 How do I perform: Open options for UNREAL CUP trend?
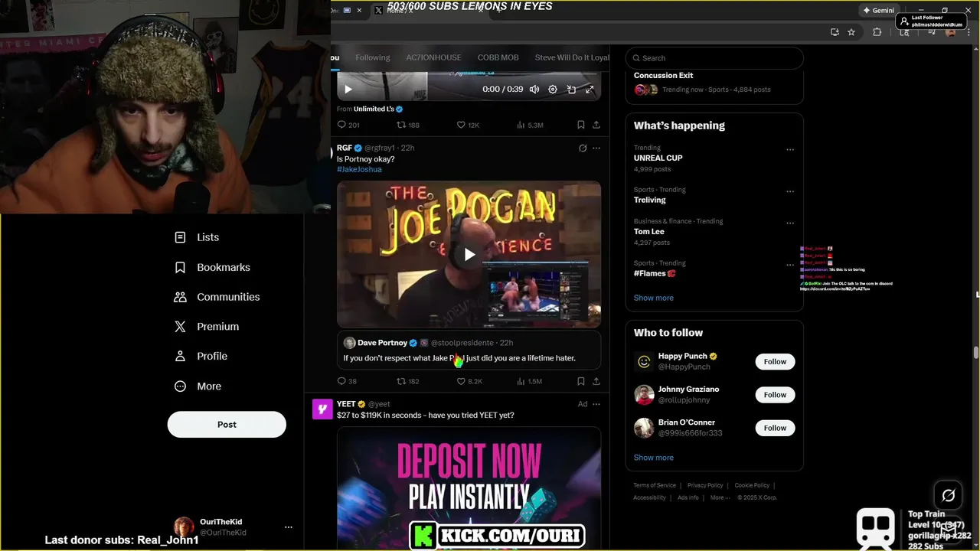coord(790,150)
